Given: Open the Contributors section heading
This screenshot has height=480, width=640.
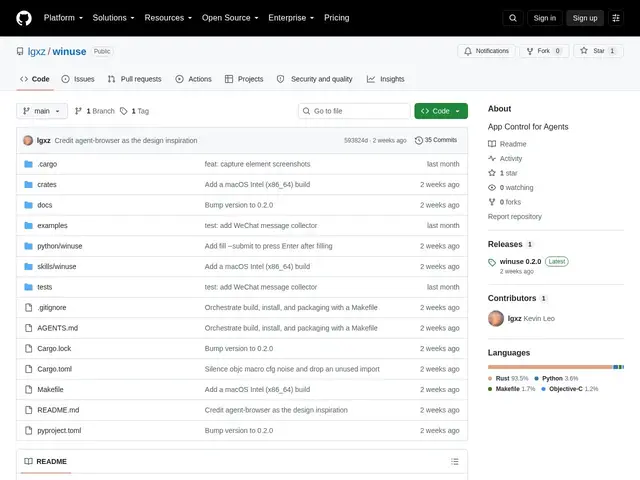Looking at the screenshot, I should click(x=512, y=298).
